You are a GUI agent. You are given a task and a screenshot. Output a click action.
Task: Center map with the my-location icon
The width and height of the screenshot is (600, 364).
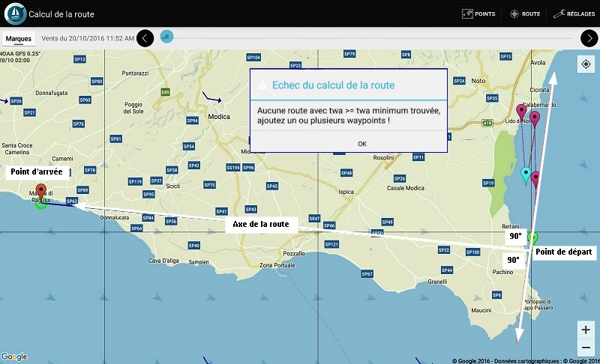pyautogui.click(x=586, y=64)
